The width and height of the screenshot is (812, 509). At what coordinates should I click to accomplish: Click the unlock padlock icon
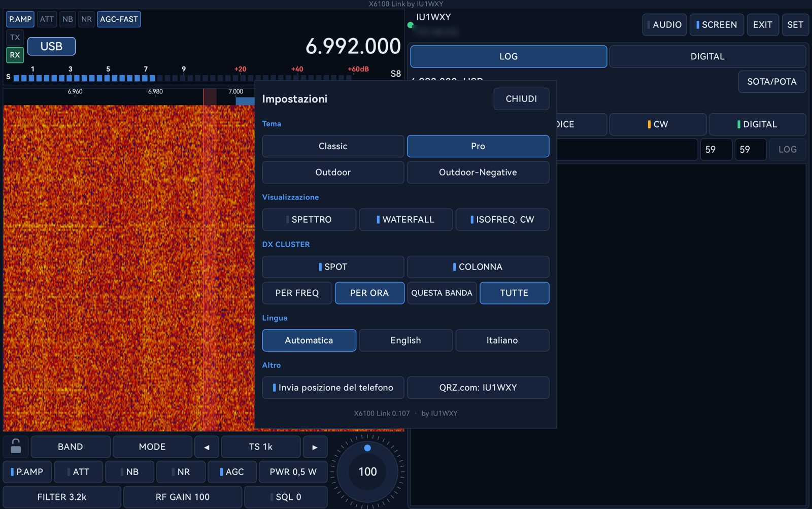point(16,447)
